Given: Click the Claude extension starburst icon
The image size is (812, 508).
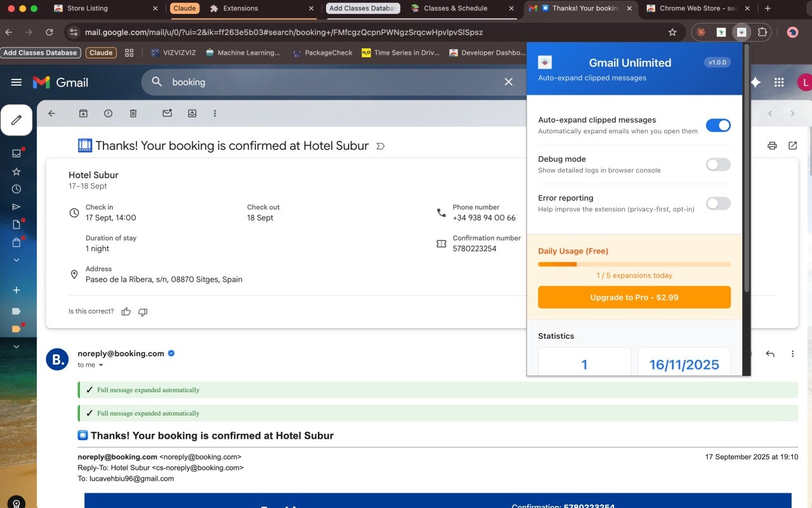Looking at the screenshot, I should [700, 32].
